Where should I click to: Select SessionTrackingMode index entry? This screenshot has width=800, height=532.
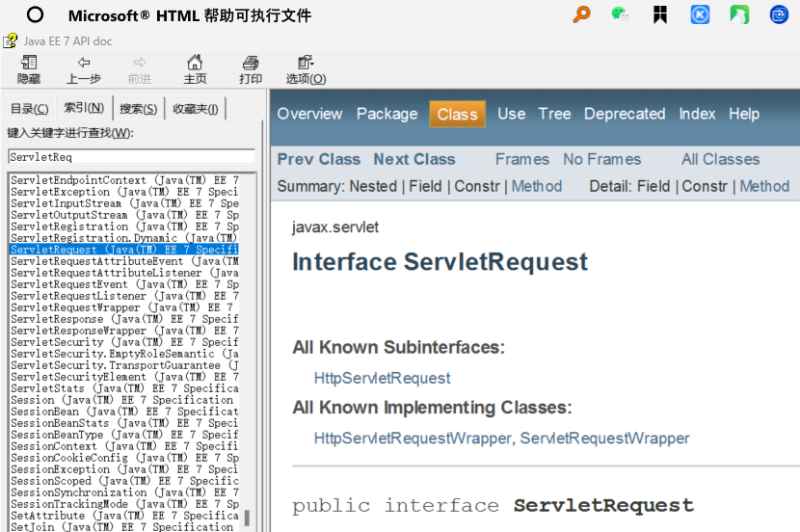tap(124, 504)
